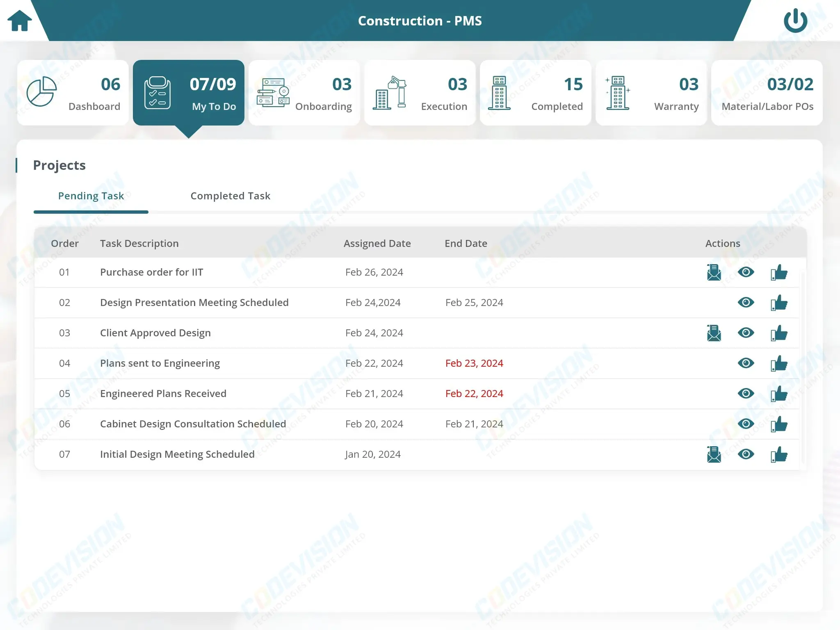Select 'Client Approved Design' description
Screen dimensions: 840x630
[155, 333]
